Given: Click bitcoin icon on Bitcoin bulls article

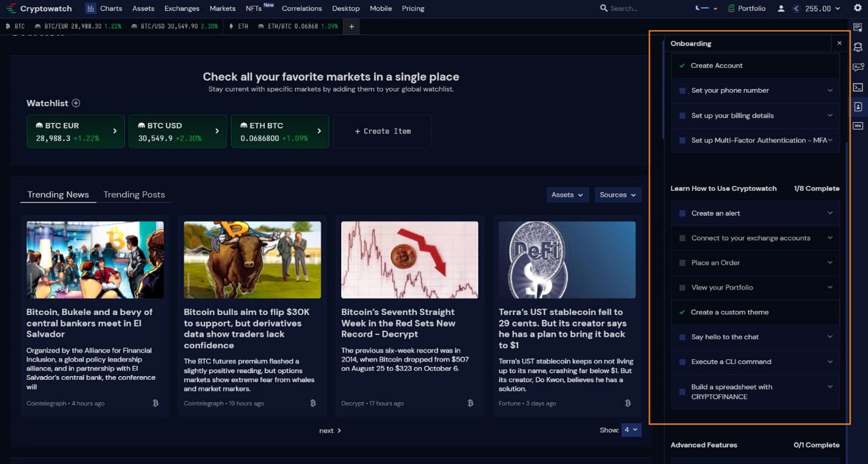Looking at the screenshot, I should (x=313, y=403).
